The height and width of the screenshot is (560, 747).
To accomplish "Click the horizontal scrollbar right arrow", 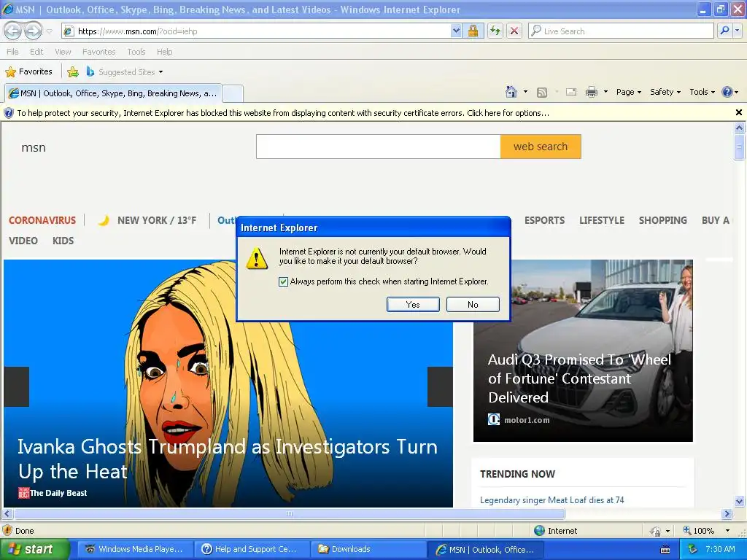I will click(727, 514).
